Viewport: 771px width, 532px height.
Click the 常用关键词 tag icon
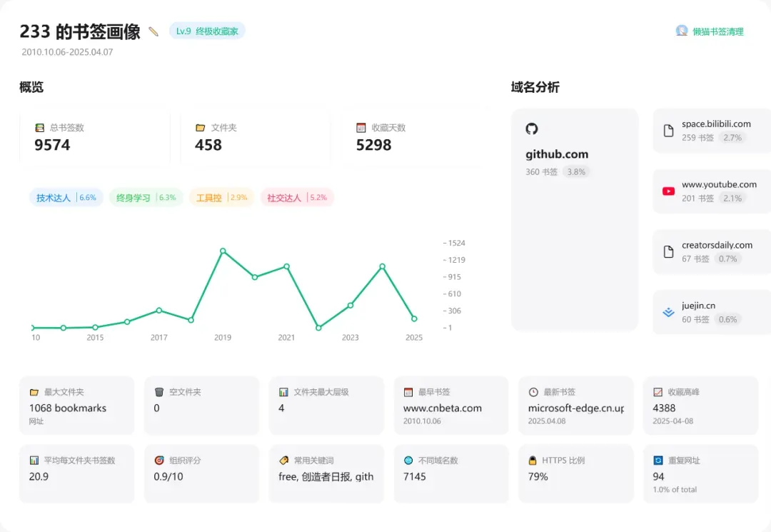[x=283, y=461]
